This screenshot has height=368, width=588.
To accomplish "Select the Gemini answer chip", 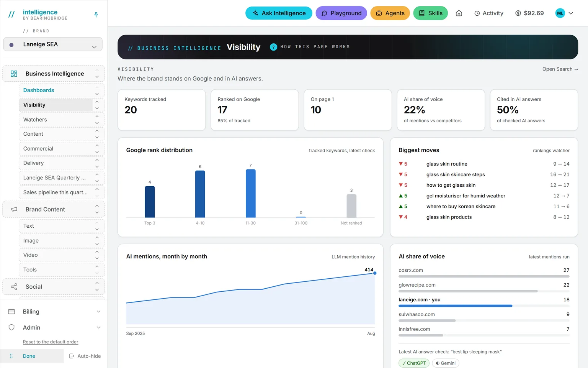I will click(446, 363).
